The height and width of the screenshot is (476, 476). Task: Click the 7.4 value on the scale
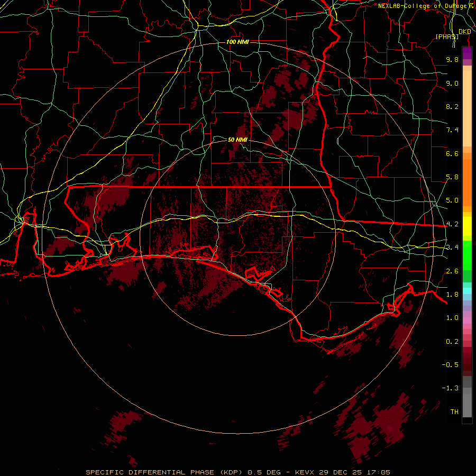[x=452, y=130]
